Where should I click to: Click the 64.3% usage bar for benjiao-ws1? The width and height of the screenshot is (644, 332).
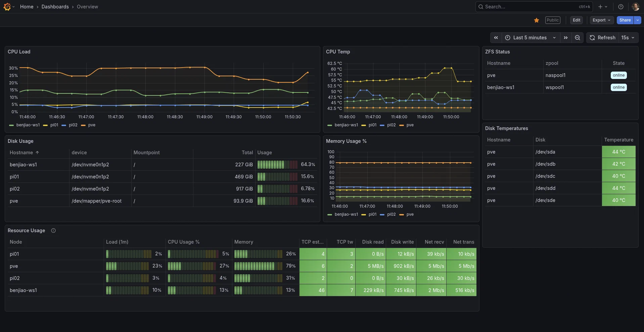(x=277, y=164)
